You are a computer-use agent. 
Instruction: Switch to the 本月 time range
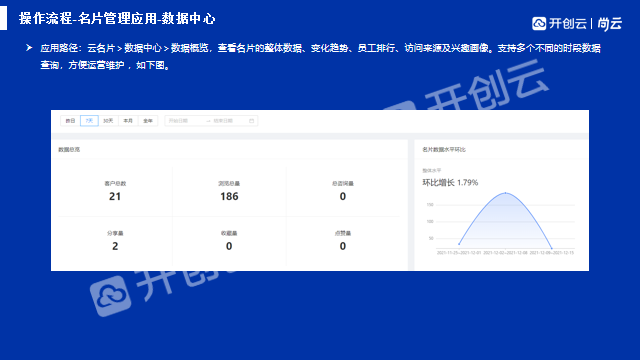[x=128, y=121]
